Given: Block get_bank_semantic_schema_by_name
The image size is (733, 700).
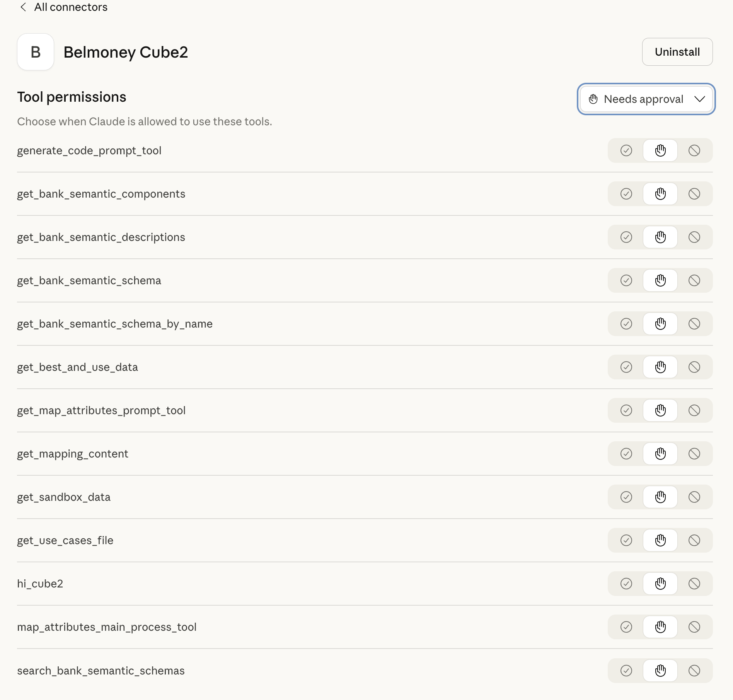Looking at the screenshot, I should [695, 324].
